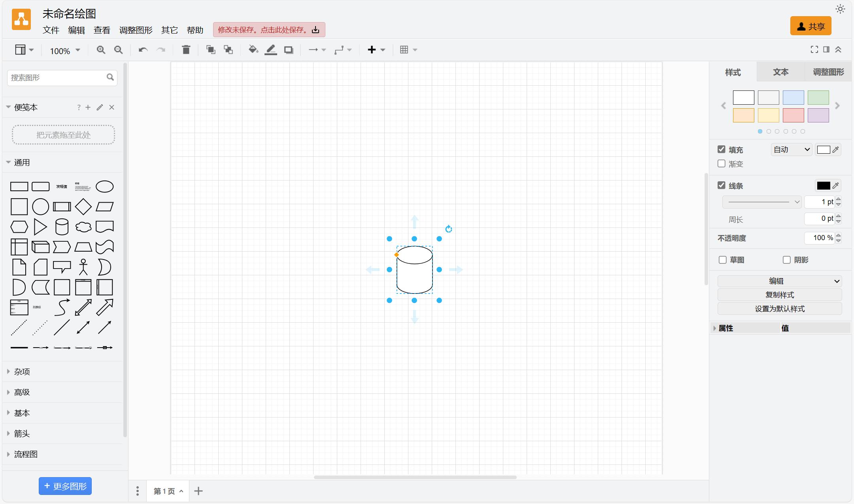Click the 更多图形 button

pos(65,486)
